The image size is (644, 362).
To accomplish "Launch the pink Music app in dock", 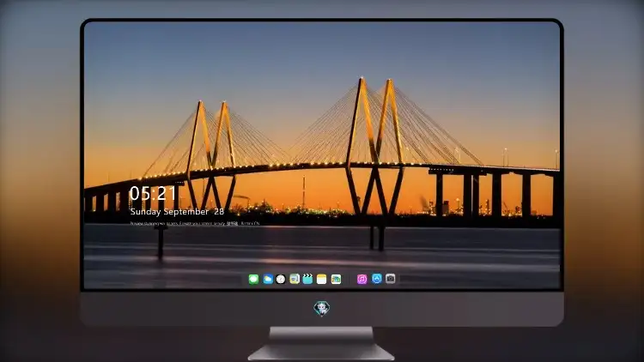I will coord(361,279).
